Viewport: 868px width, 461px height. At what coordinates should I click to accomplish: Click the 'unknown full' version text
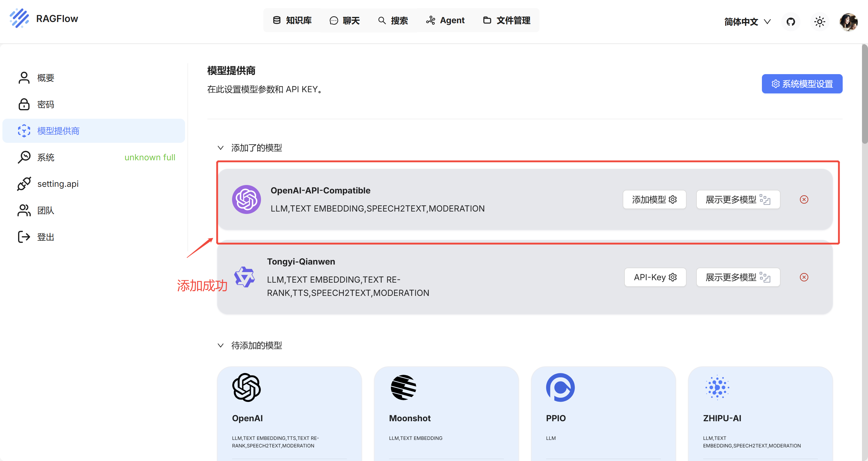tap(150, 157)
